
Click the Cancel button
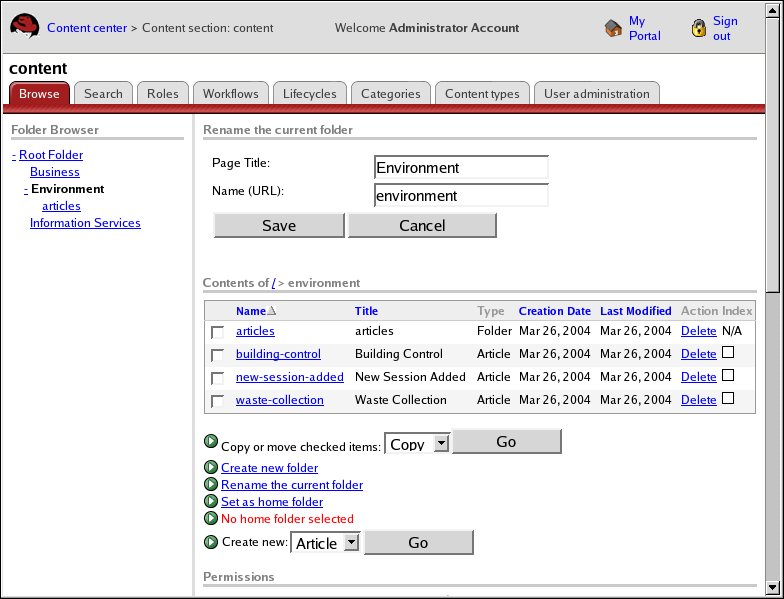[x=422, y=226]
